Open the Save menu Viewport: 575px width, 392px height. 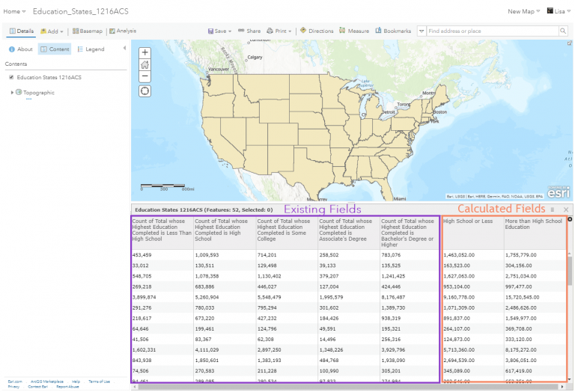(219, 31)
